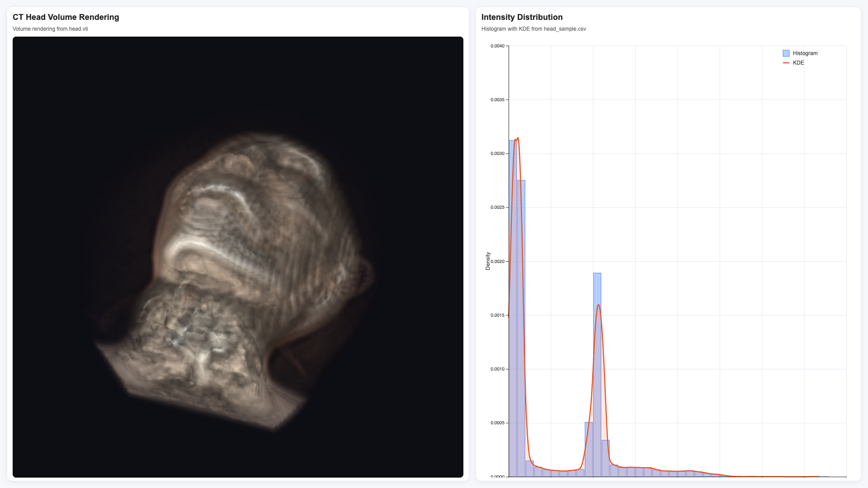
Task: Select the second histogram bar near 0.0027
Action: 521,328
